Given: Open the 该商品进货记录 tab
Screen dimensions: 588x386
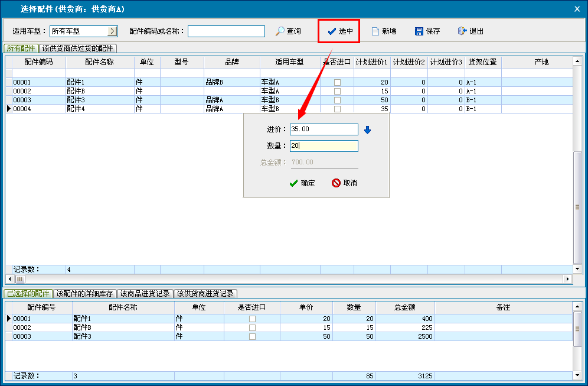Looking at the screenshot, I should tap(144, 293).
